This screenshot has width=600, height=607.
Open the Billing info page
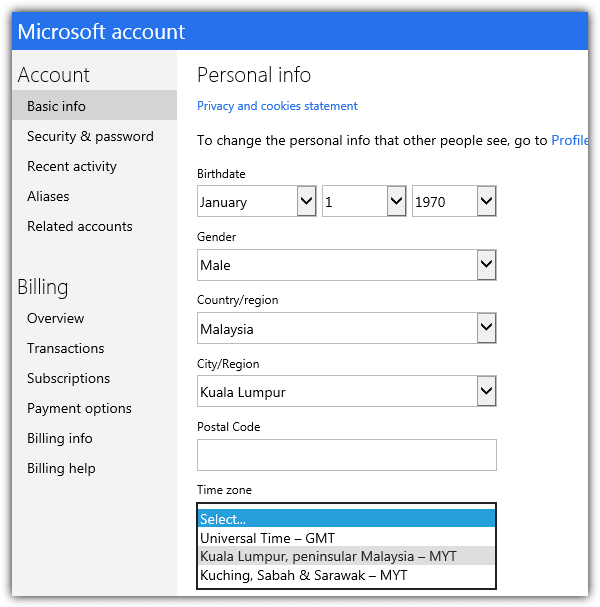click(60, 438)
